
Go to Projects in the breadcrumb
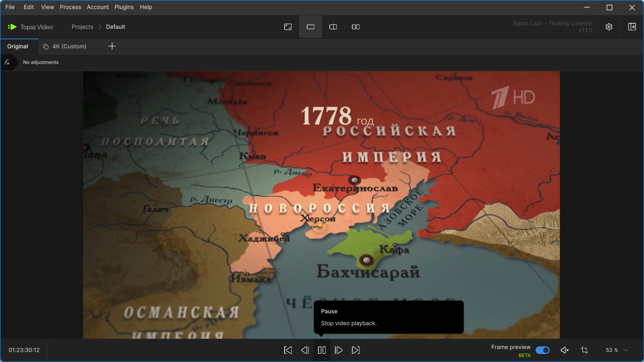(x=82, y=27)
